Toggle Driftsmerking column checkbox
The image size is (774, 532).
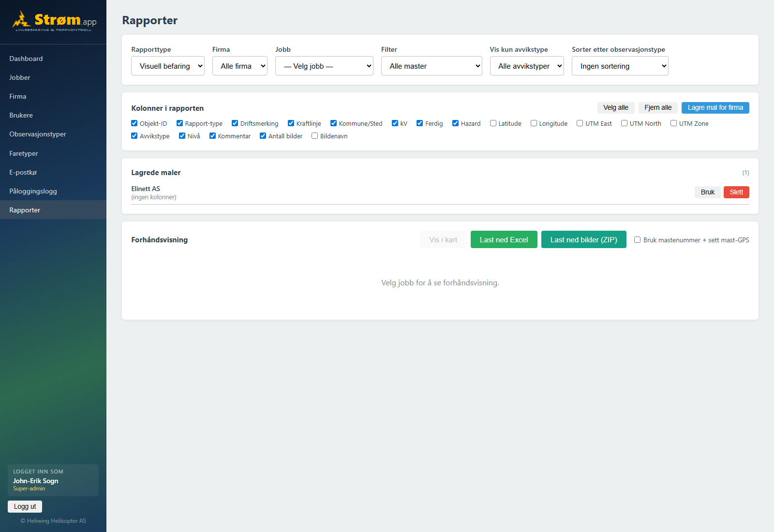(x=235, y=123)
